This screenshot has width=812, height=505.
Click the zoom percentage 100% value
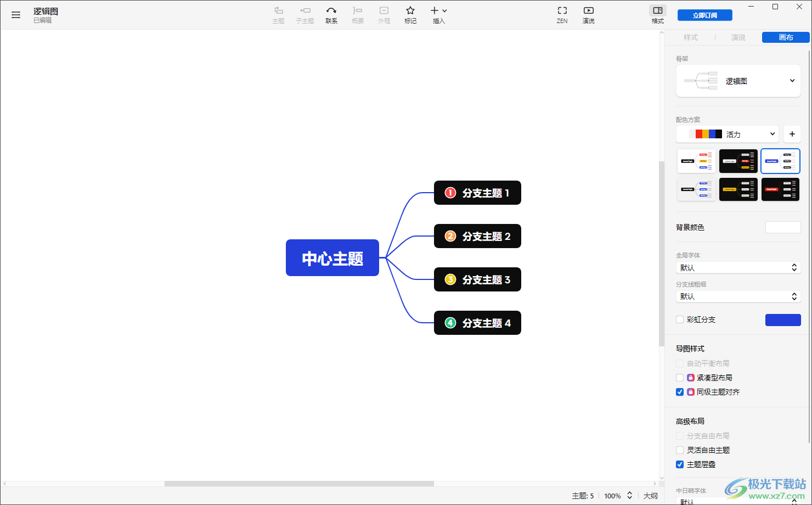(612, 496)
